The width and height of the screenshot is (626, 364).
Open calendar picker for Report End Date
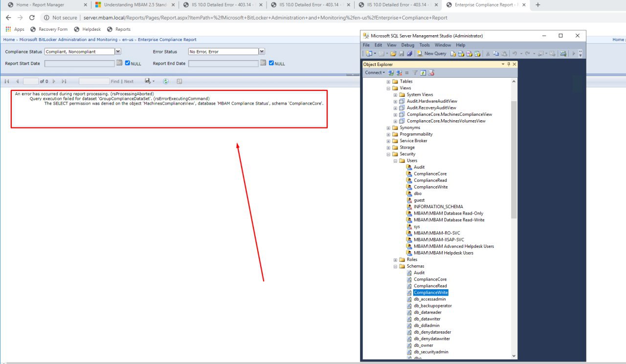click(263, 63)
